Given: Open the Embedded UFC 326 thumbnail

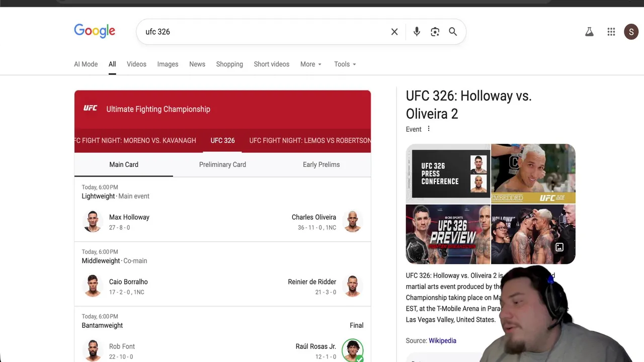Looking at the screenshot, I should click(533, 173).
